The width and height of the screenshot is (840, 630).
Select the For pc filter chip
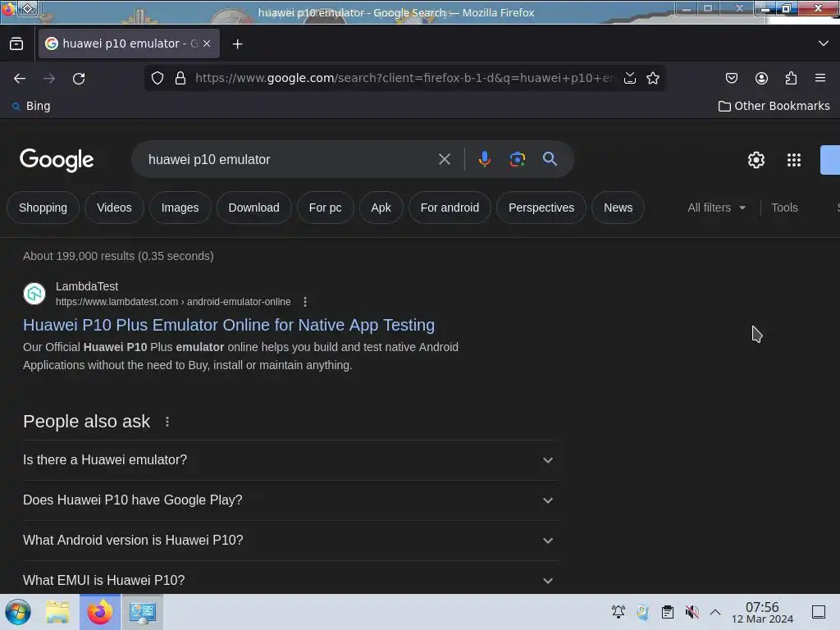pos(325,208)
